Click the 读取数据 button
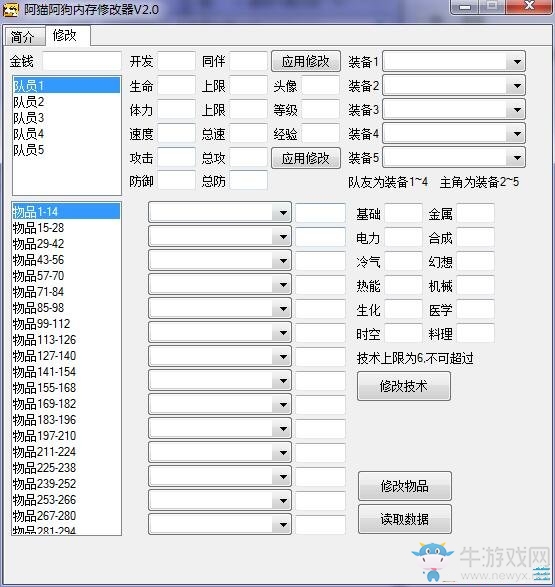 point(405,519)
